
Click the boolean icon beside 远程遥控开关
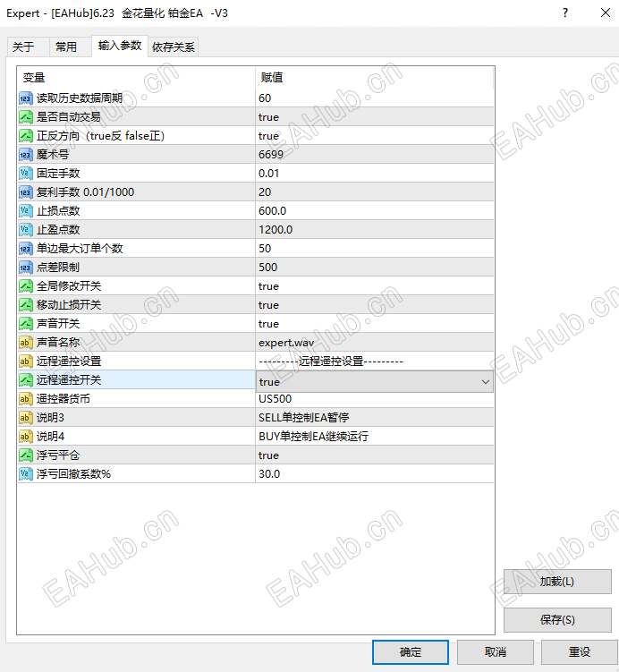[26, 380]
